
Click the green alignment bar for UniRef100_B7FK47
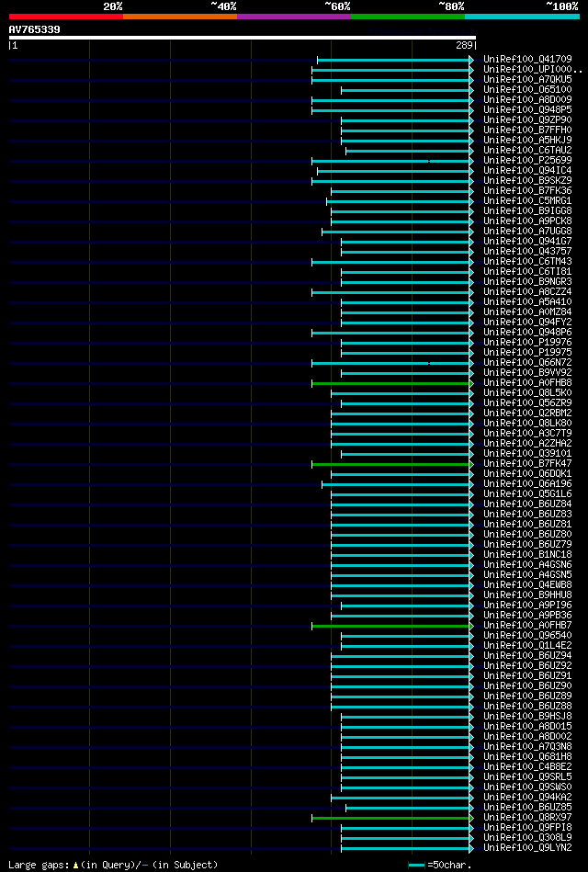(x=392, y=464)
